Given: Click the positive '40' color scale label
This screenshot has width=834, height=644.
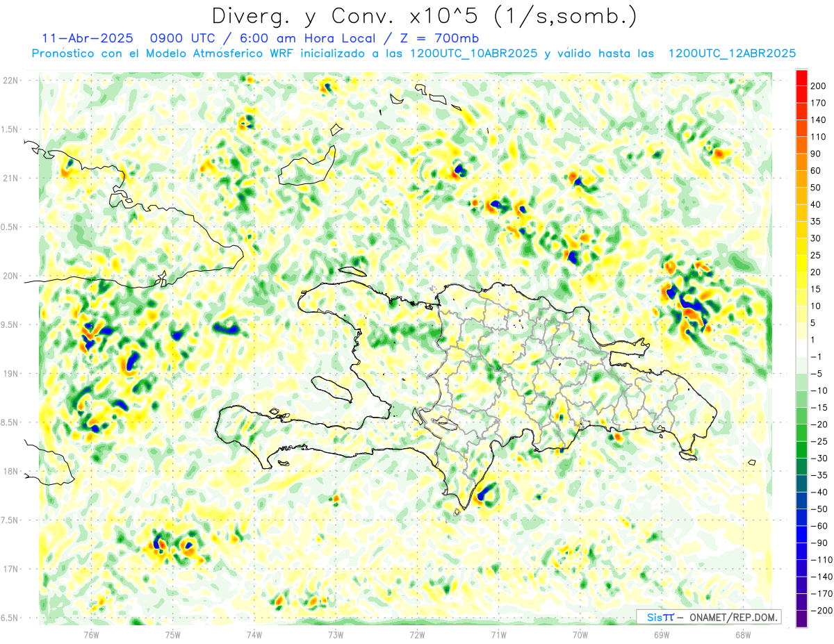Looking at the screenshot, I should [x=816, y=204].
